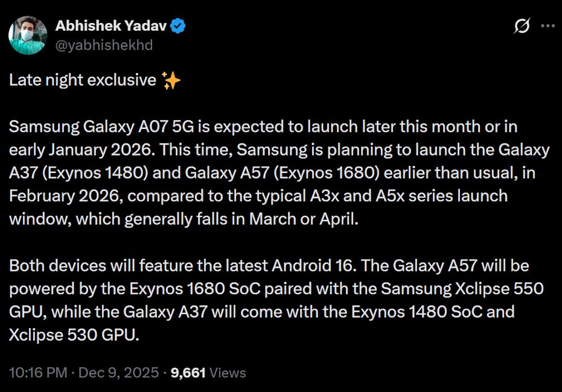Click the verified checkmark to see verification info
Image resolution: width=562 pixels, height=392 pixels.
[x=177, y=25]
